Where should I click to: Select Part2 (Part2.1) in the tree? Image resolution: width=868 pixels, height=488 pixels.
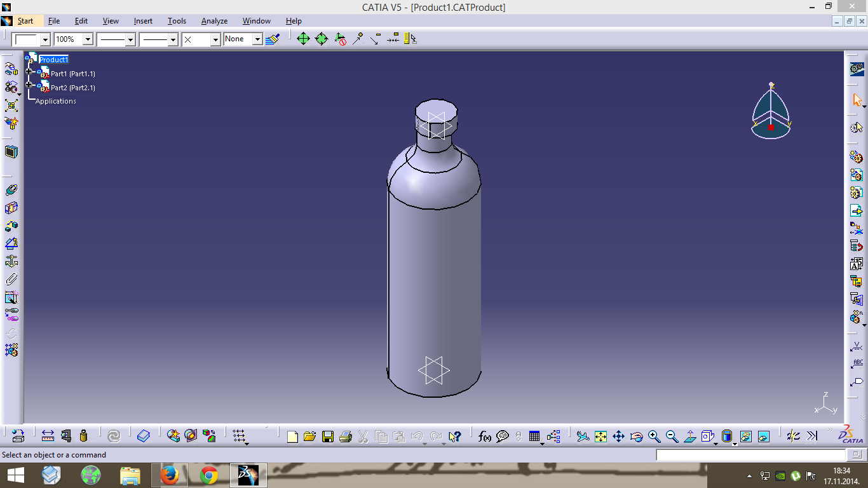click(73, 88)
